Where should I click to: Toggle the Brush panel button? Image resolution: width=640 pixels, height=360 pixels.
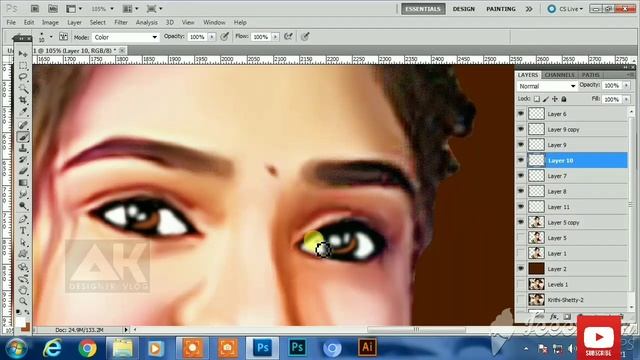click(63, 37)
